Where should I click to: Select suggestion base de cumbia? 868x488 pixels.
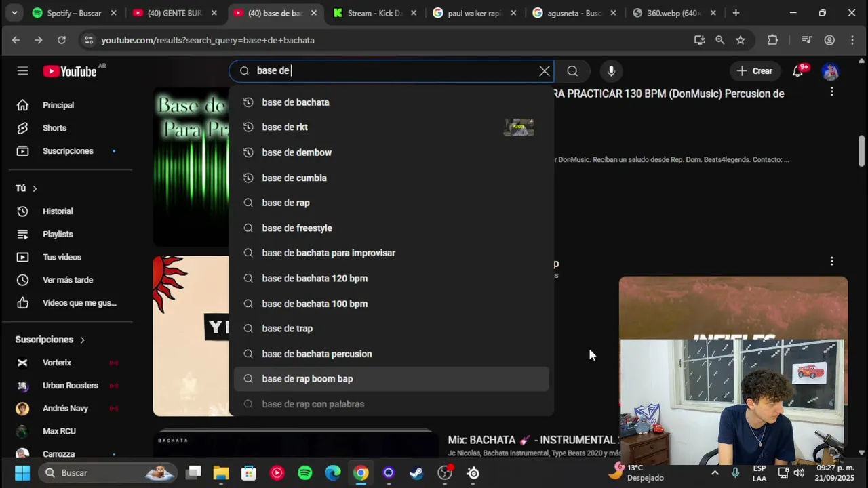[x=391, y=178]
